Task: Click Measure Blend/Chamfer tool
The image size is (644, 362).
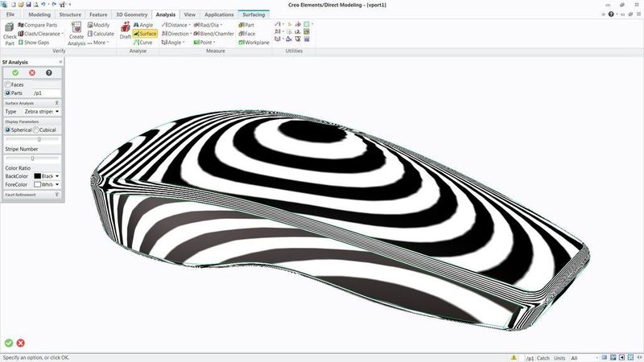Action: [x=213, y=34]
